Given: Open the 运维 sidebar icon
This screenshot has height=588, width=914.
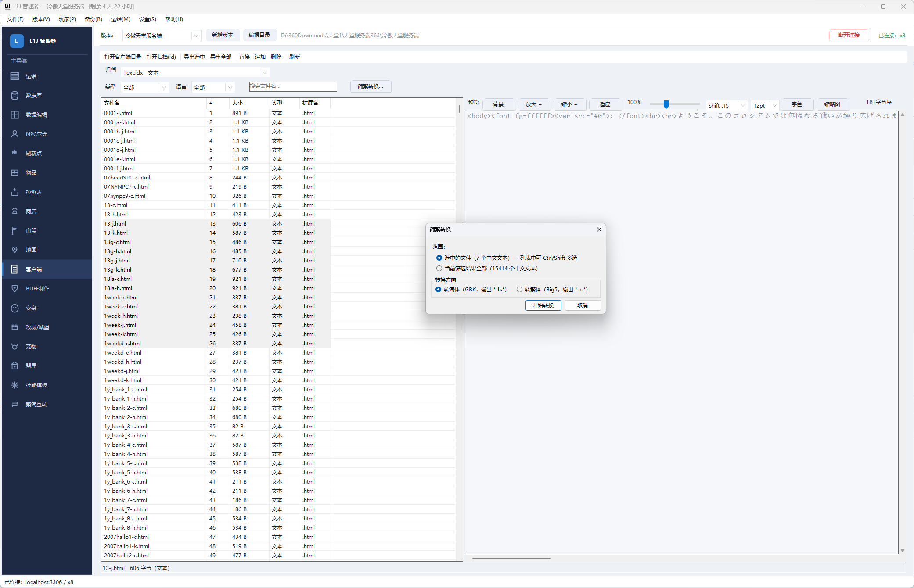Looking at the screenshot, I should tap(15, 76).
